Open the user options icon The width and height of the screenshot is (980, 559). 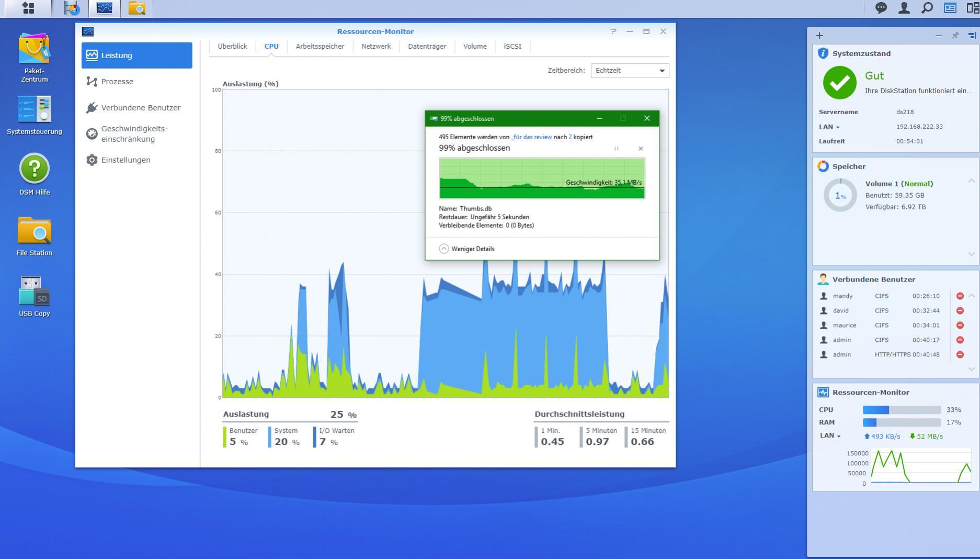pos(904,8)
